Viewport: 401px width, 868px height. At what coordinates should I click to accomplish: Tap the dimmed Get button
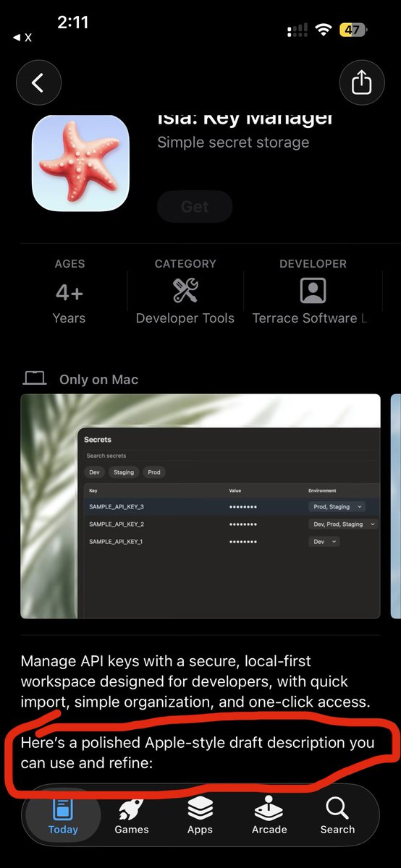(195, 207)
